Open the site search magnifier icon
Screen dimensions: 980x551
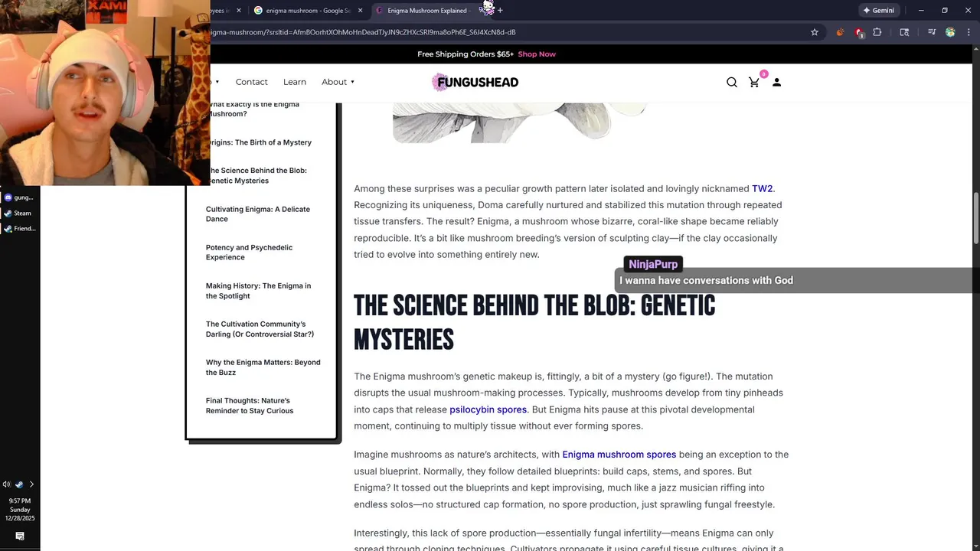731,83
